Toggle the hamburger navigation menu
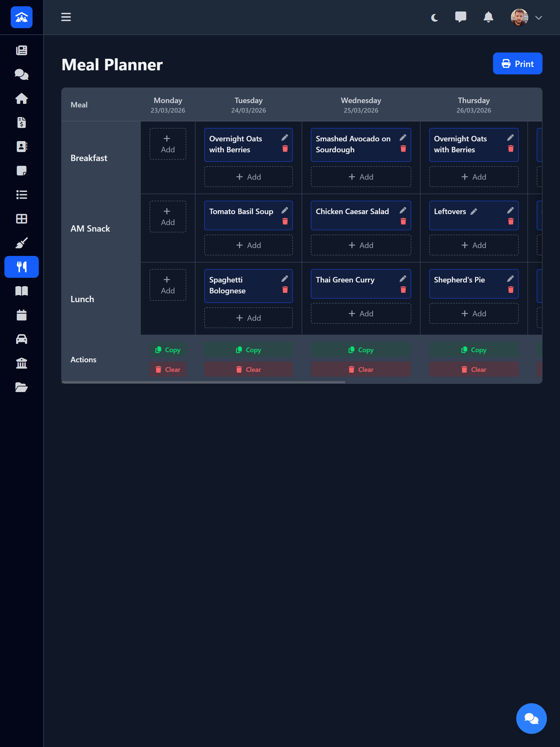The width and height of the screenshot is (560, 747). (x=66, y=17)
